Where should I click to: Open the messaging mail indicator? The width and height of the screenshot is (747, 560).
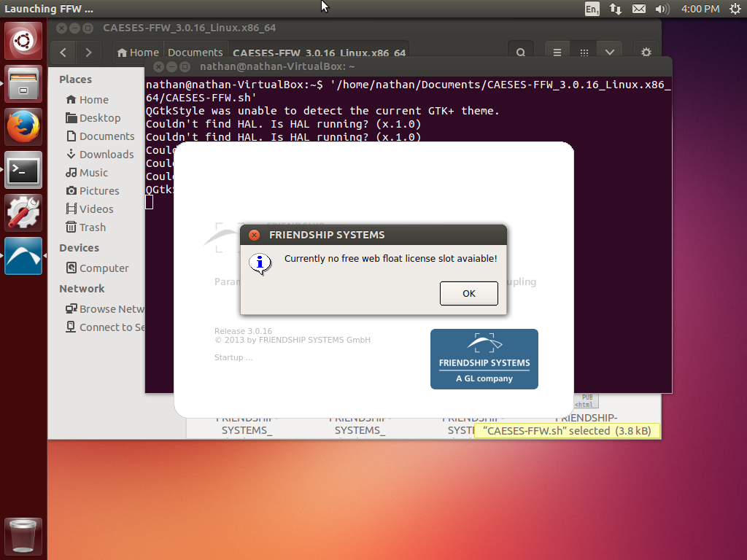[639, 9]
